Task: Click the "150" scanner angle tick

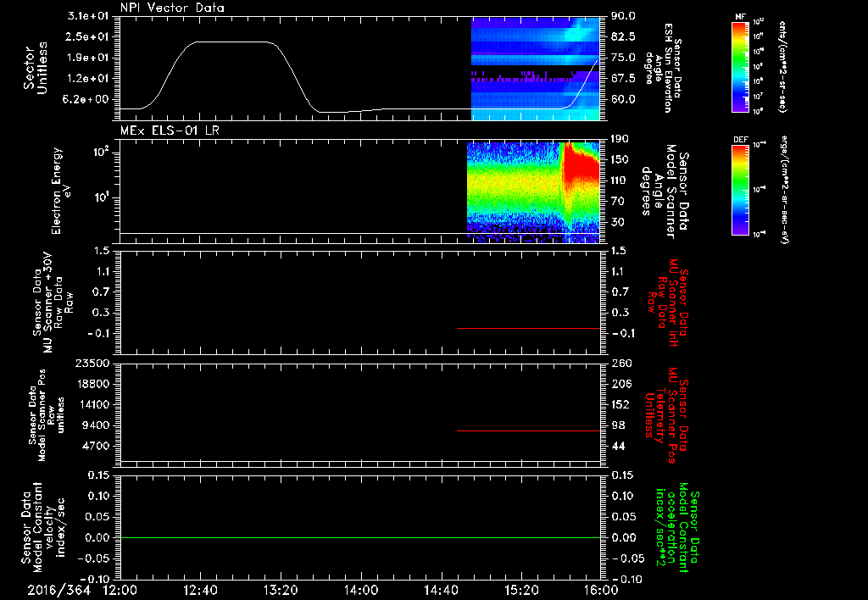Action: [x=620, y=159]
